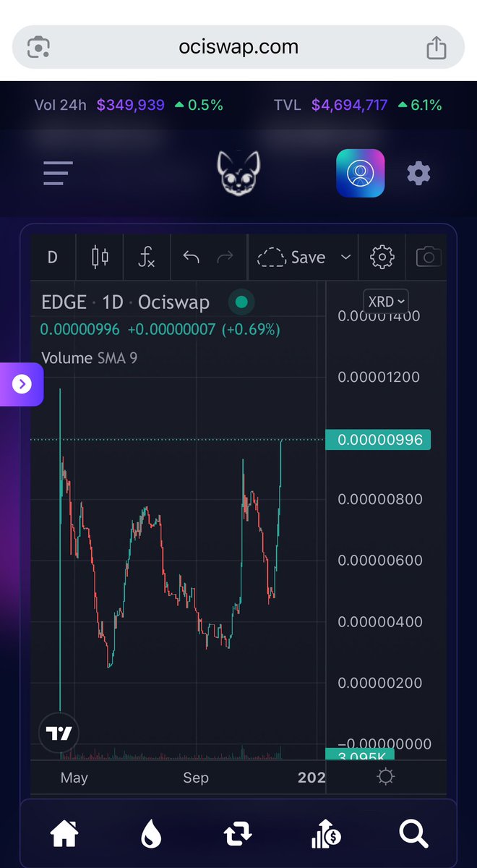Viewport: 477px width, 868px height.
Task: Click the EDGE symbol title
Action: (64, 302)
